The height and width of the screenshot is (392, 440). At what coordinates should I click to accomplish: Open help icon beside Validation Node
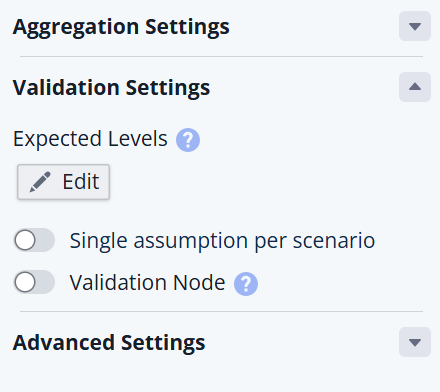pos(246,284)
